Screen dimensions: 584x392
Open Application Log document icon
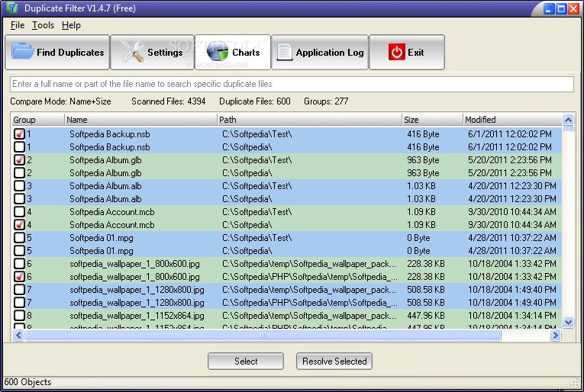[284, 53]
